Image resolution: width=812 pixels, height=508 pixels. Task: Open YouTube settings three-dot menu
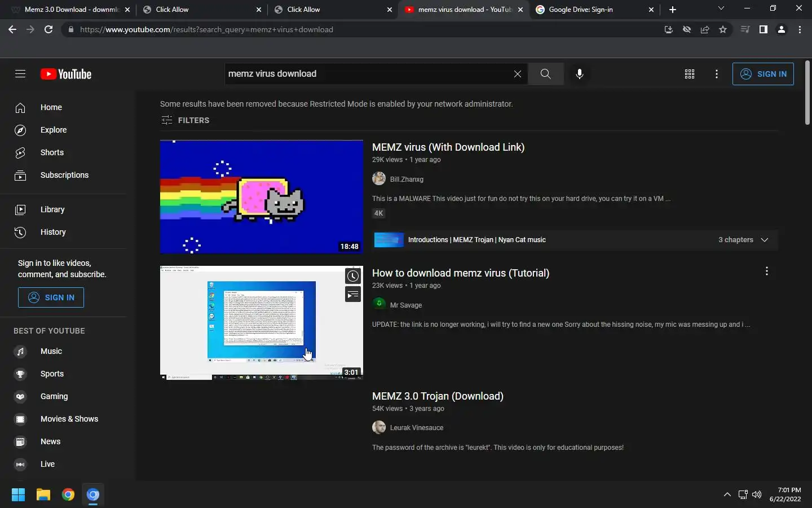717,74
